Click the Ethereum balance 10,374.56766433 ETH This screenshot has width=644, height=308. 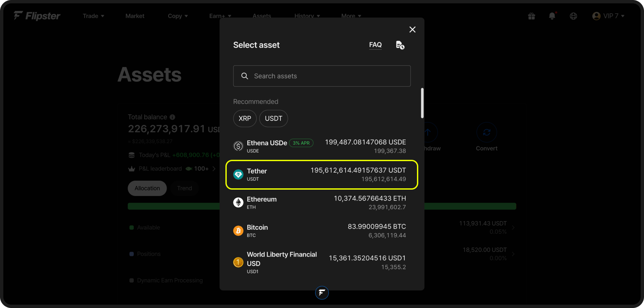(x=370, y=198)
